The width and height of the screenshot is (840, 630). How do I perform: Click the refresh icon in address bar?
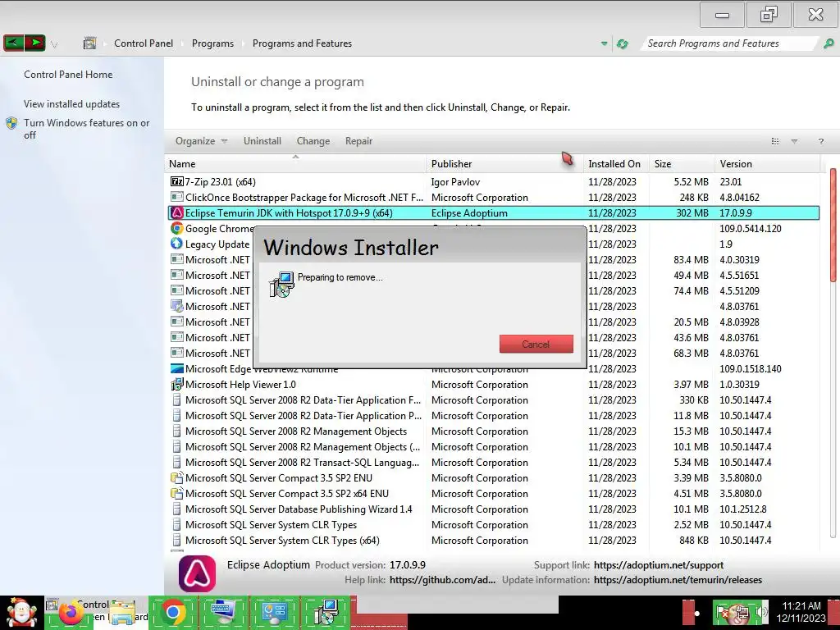coord(623,44)
